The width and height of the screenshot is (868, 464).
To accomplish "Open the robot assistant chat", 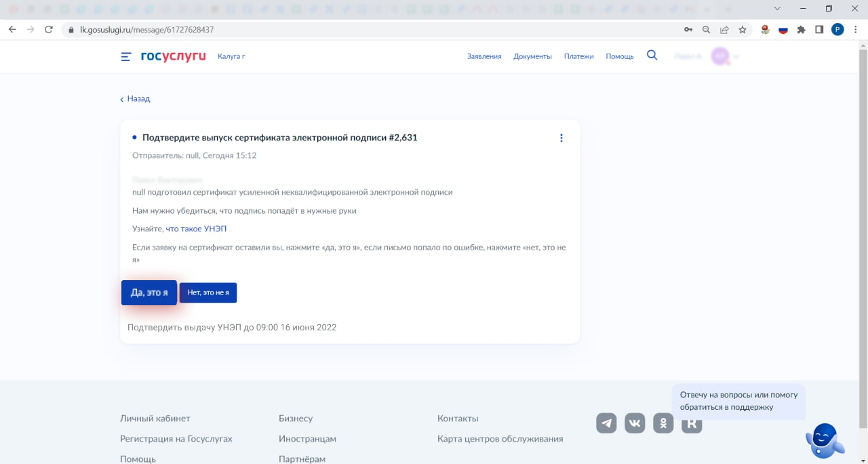I will (825, 441).
